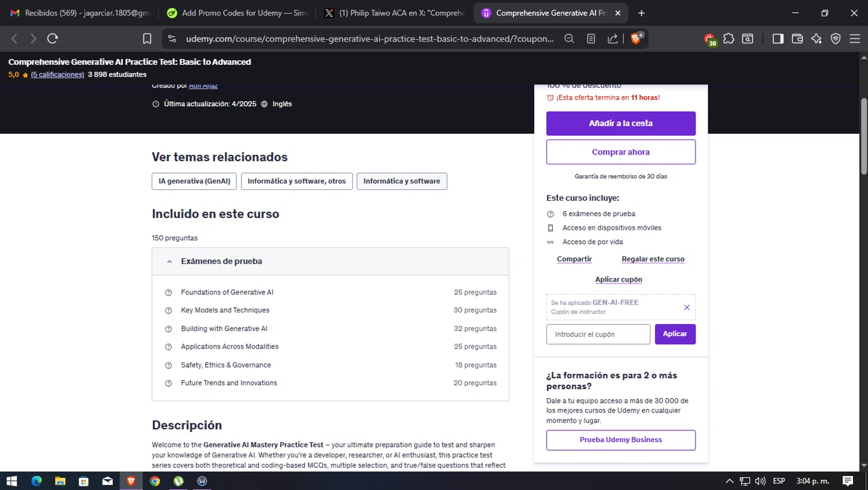Click the media capture toolbar icon

pos(748,39)
